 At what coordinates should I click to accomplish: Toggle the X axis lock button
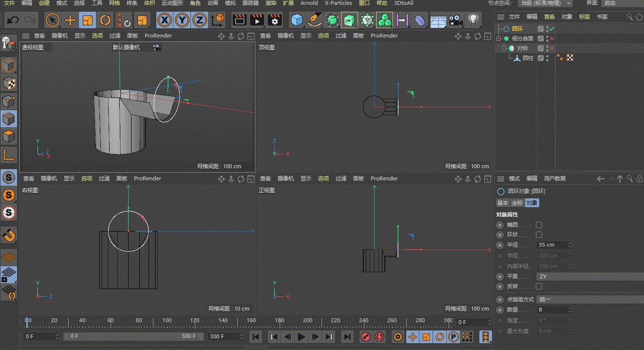[165, 20]
